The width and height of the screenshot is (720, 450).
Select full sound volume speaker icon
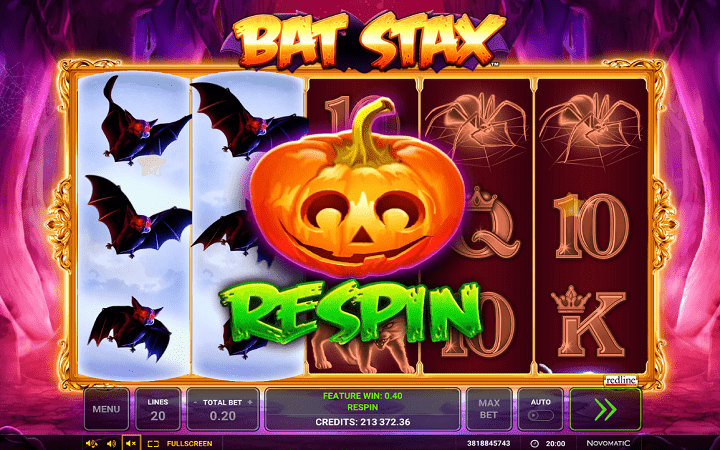point(91,444)
